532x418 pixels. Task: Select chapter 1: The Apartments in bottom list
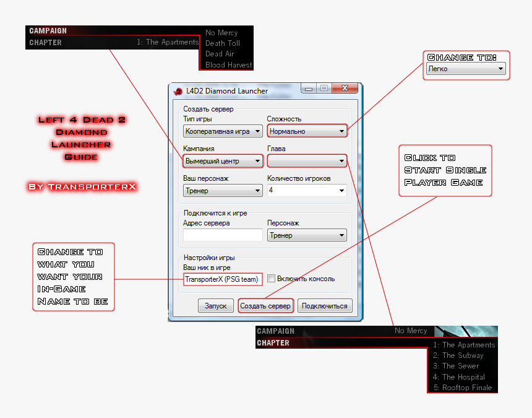point(464,345)
